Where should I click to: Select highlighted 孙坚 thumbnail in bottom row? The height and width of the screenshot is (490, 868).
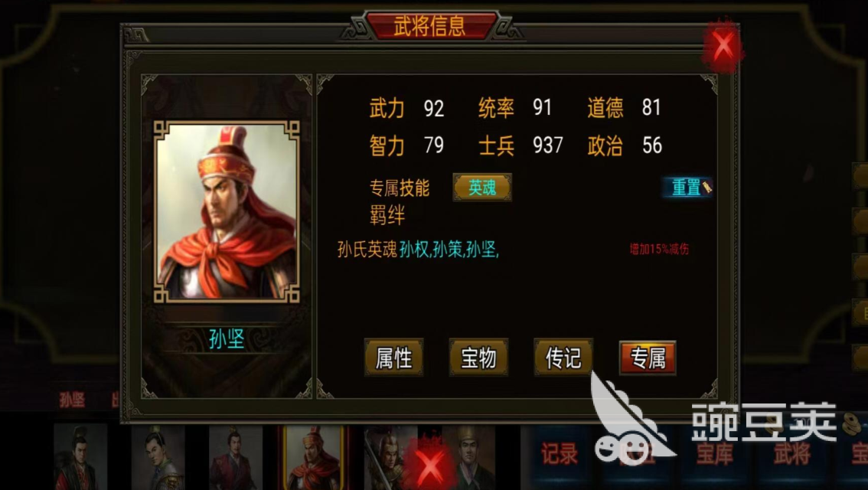(314, 457)
